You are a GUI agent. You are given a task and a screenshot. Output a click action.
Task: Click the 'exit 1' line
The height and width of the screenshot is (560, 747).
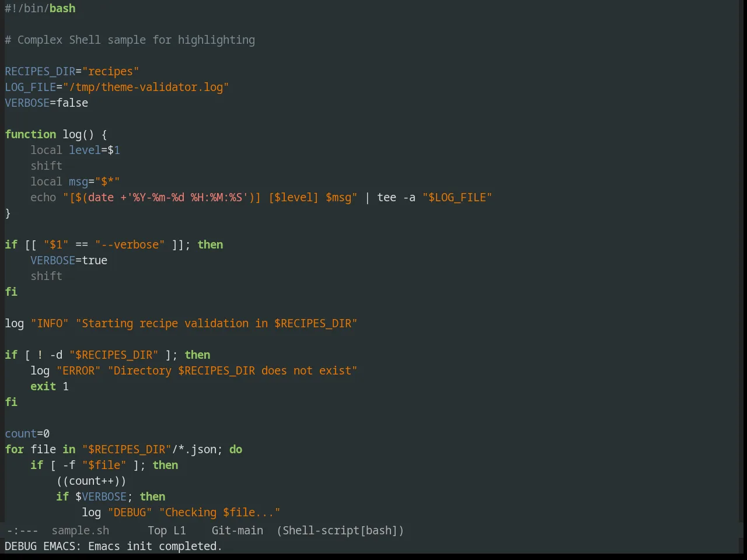point(50,387)
